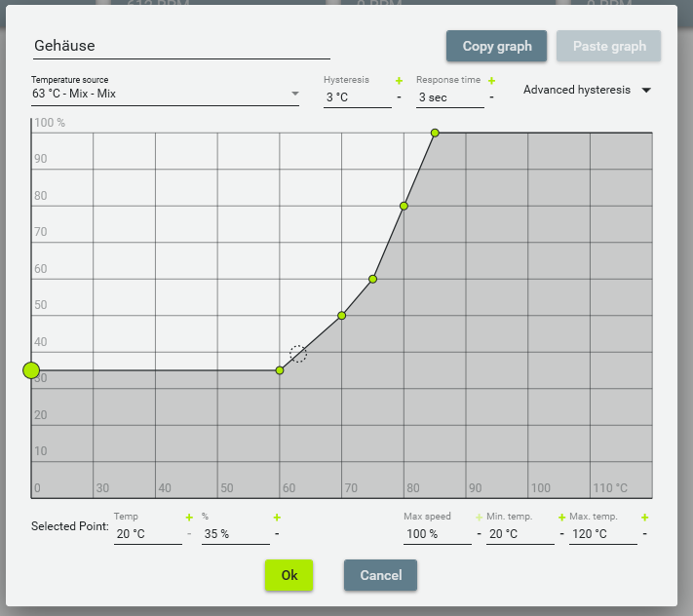Viewport: 693px width, 616px height.
Task: Edit the Gehäuse name field
Action: coord(181,46)
